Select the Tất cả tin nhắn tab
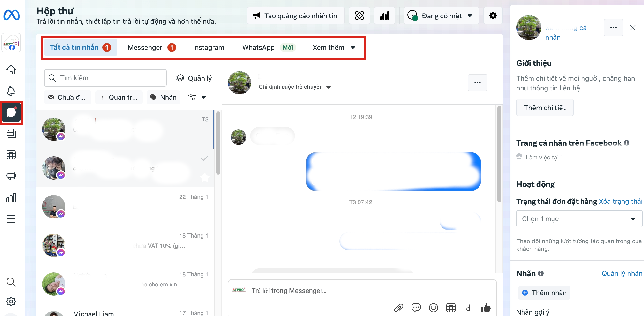The width and height of the screenshot is (644, 316). point(80,47)
